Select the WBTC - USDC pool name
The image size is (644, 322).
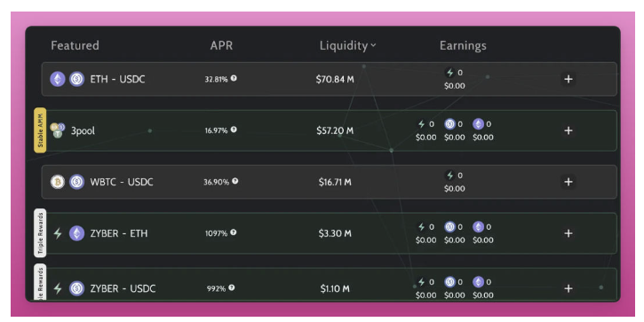122,182
